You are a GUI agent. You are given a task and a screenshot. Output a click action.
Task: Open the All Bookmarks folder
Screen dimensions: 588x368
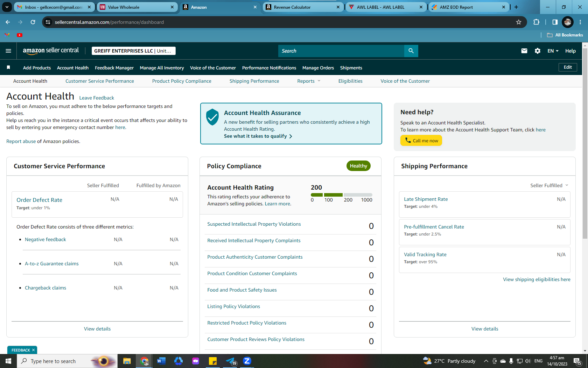click(x=565, y=35)
